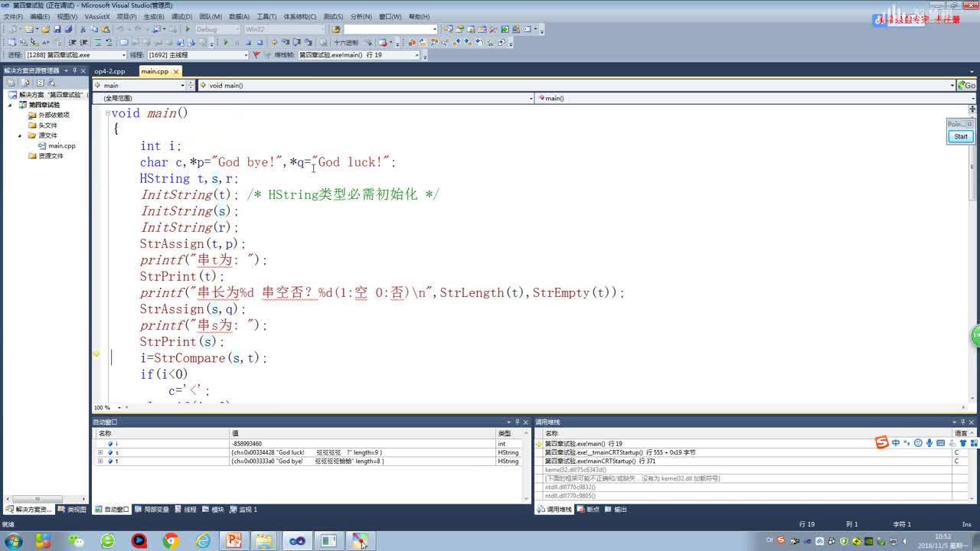Open the 调试(D) menu
This screenshot has height=551, width=980.
point(181,16)
